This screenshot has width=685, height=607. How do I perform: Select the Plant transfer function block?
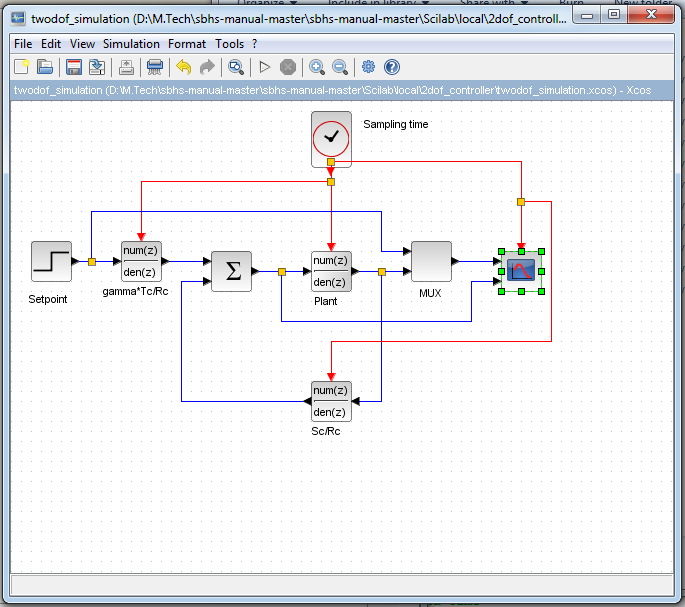point(331,270)
